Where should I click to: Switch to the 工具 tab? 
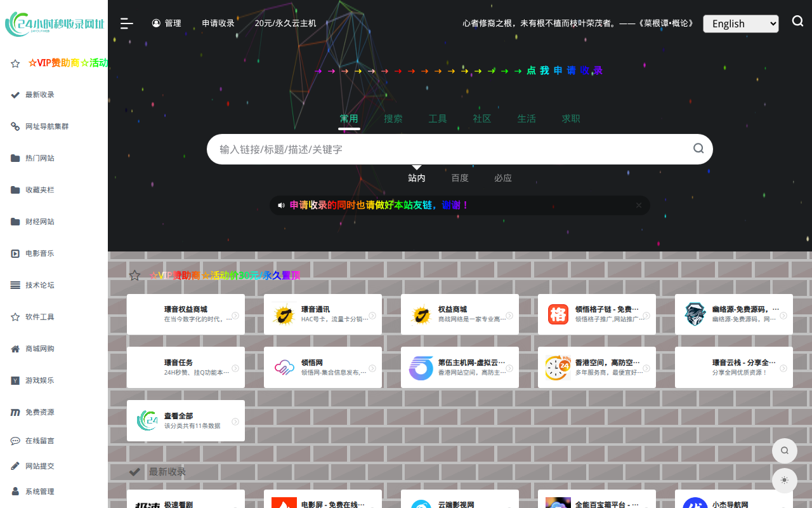[x=438, y=118]
